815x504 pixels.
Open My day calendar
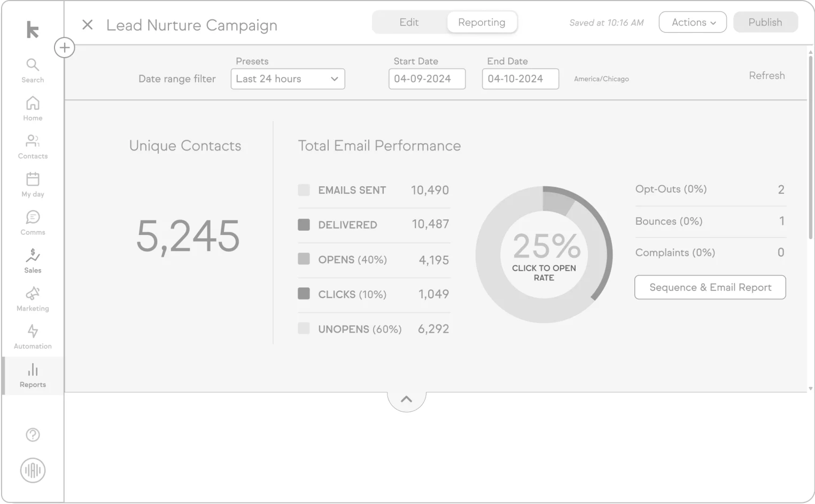click(x=33, y=185)
